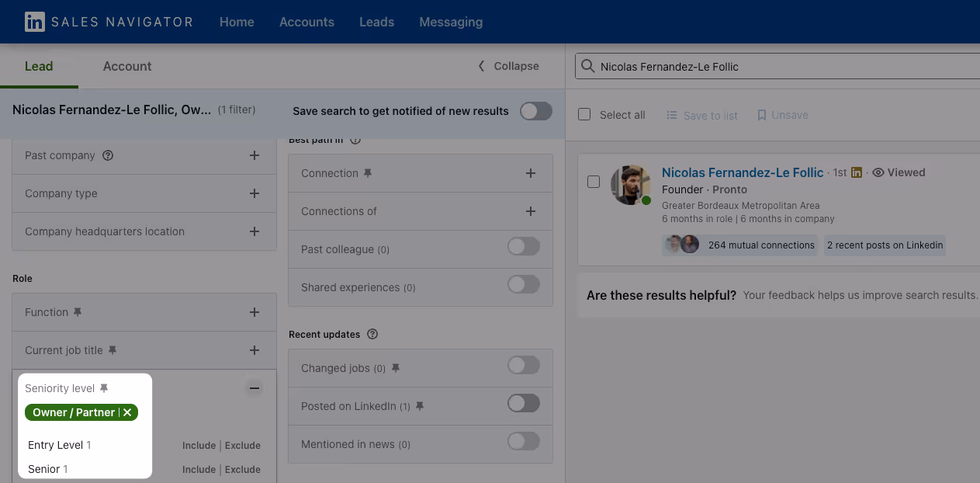Click Recent updates help icon

tap(372, 335)
